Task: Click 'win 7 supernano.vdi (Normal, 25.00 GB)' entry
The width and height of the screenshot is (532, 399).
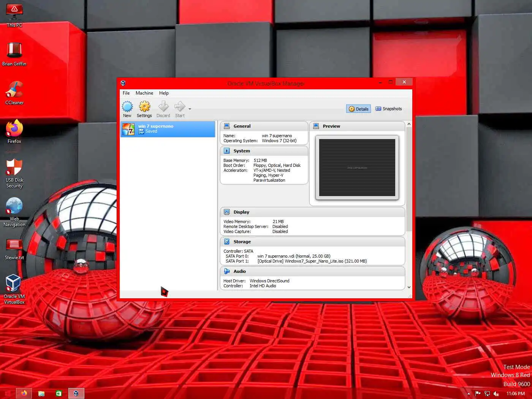Action: [294, 256]
